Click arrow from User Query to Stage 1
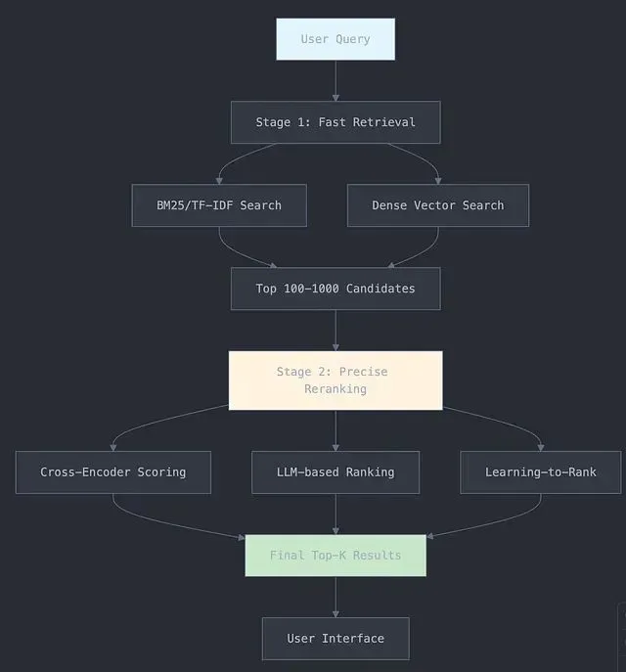Image resolution: width=626 pixels, height=672 pixels. (335, 80)
